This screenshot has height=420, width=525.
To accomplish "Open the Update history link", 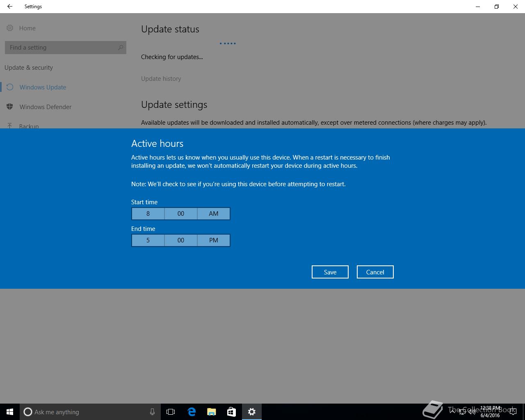I will [x=161, y=79].
